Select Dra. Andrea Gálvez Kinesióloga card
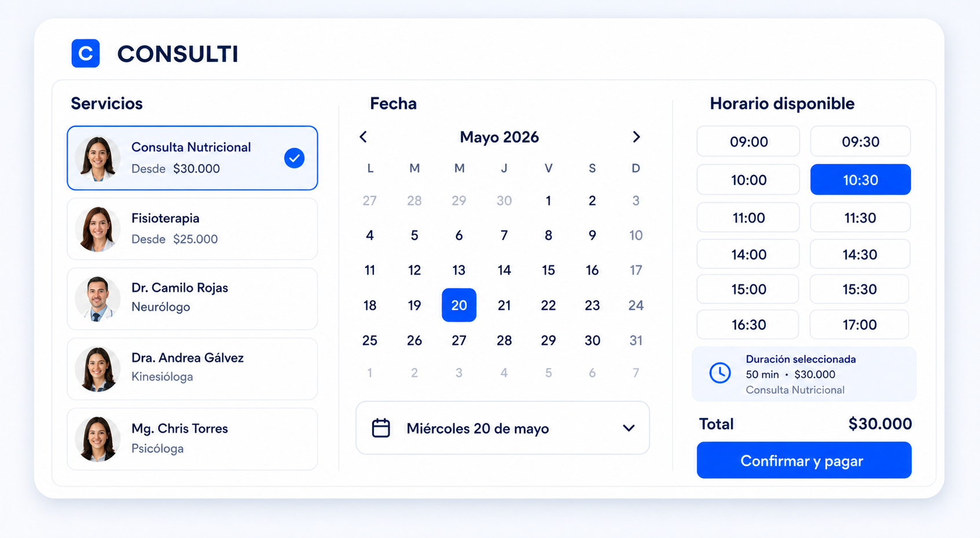980x538 pixels. point(192,369)
